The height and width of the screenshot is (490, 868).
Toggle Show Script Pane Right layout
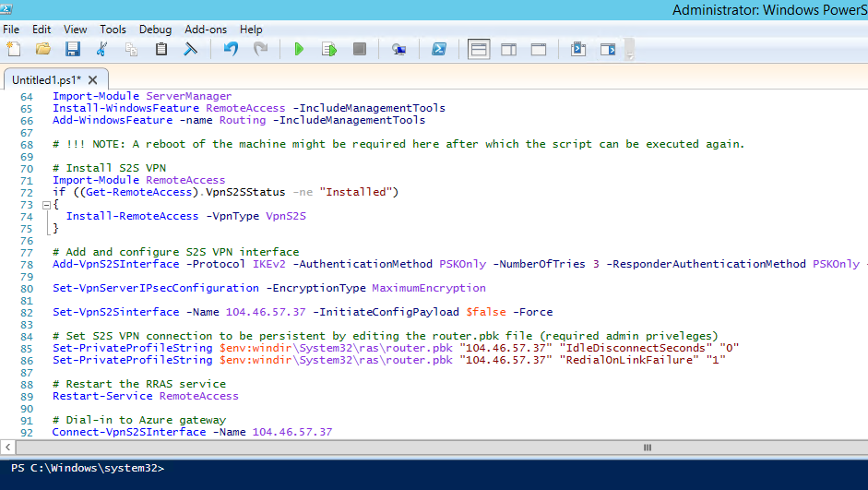pyautogui.click(x=507, y=49)
